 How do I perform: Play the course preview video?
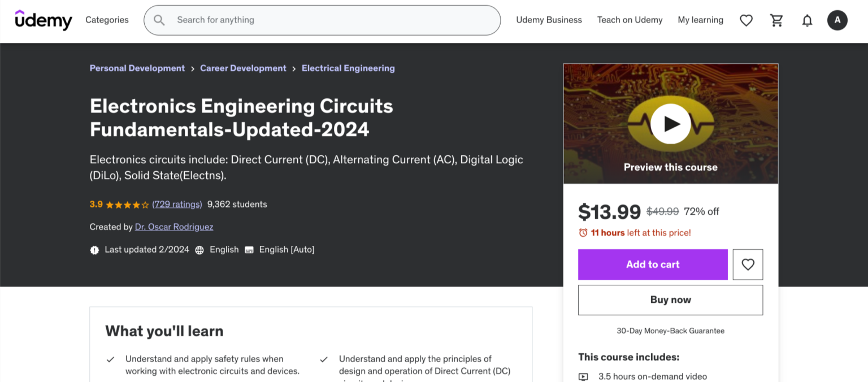pyautogui.click(x=670, y=123)
